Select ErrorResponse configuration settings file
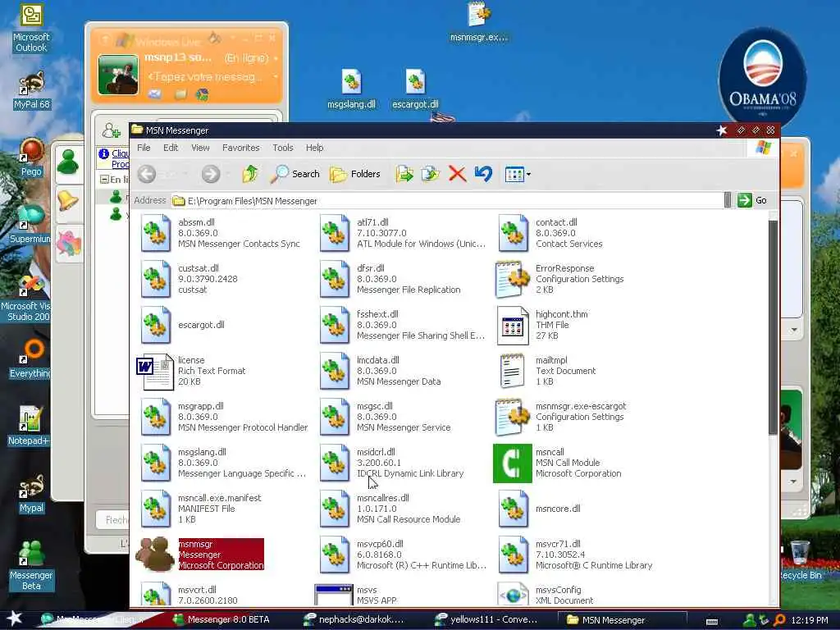This screenshot has height=630, width=840. click(559, 279)
